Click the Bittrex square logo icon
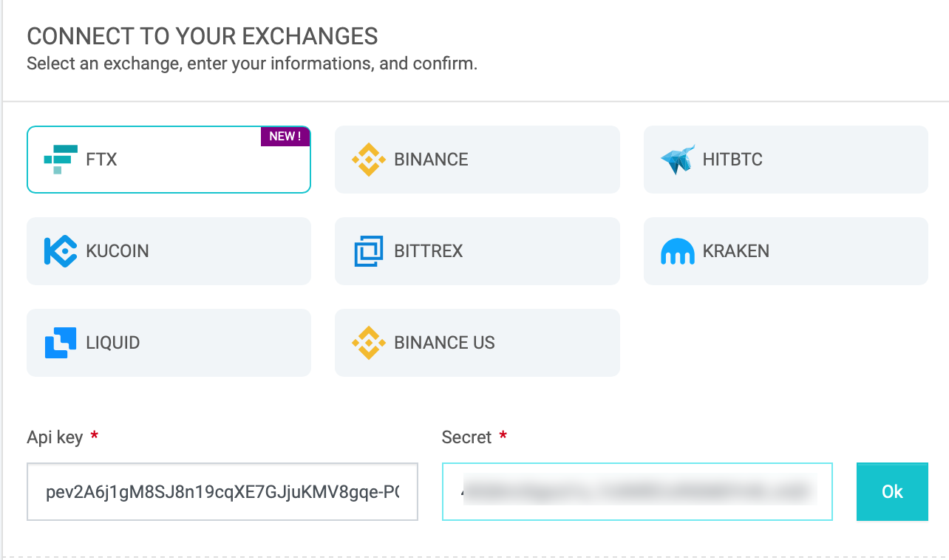The image size is (949, 560). (369, 251)
